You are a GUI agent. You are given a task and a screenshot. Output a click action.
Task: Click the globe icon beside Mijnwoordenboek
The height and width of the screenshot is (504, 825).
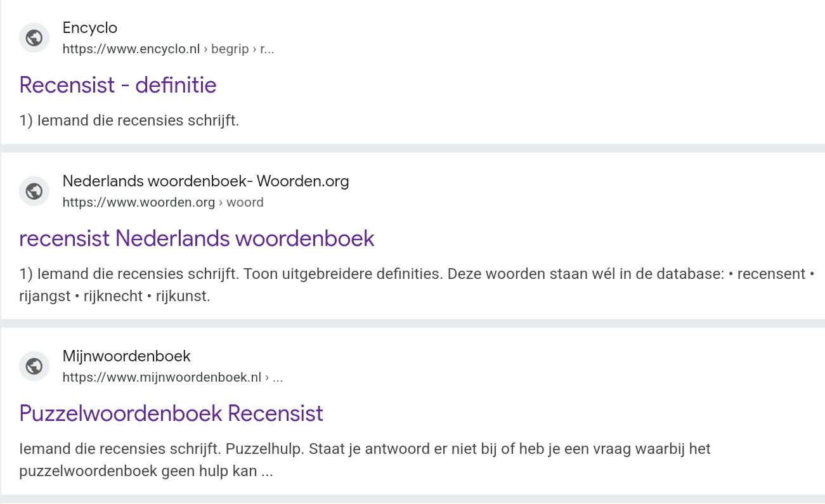pos(34,366)
